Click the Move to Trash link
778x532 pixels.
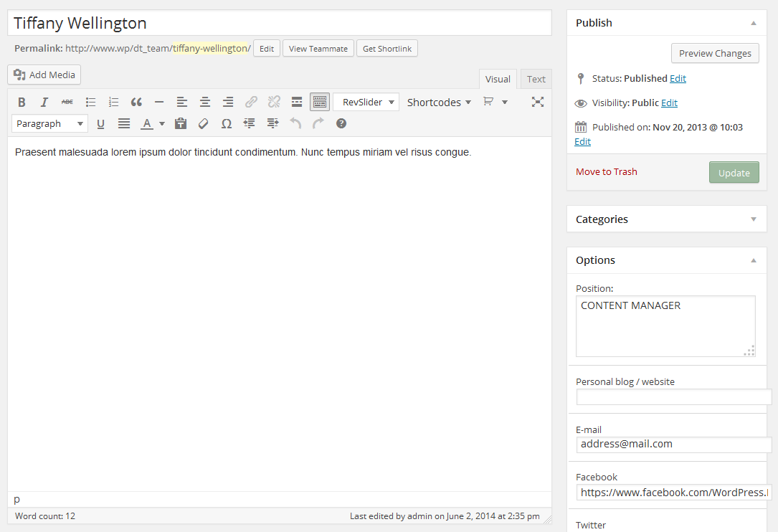606,172
